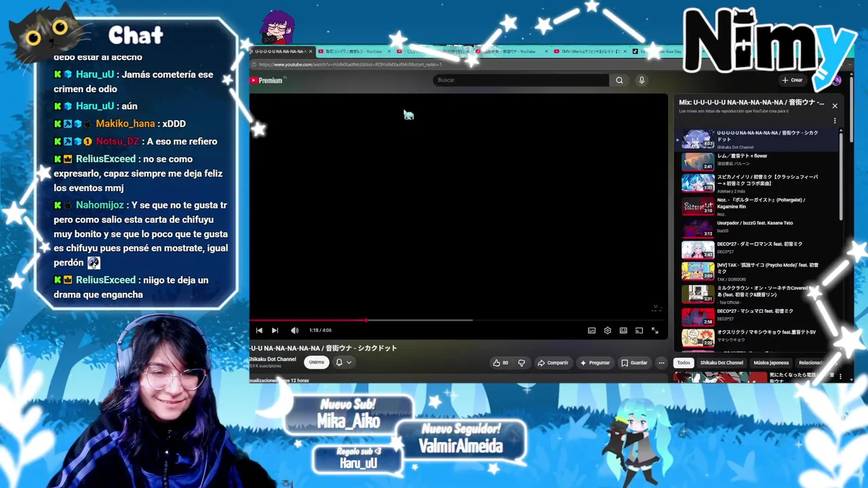Screen dimensions: 868x488
Task: Click the red video progress bar
Action: click(308, 320)
